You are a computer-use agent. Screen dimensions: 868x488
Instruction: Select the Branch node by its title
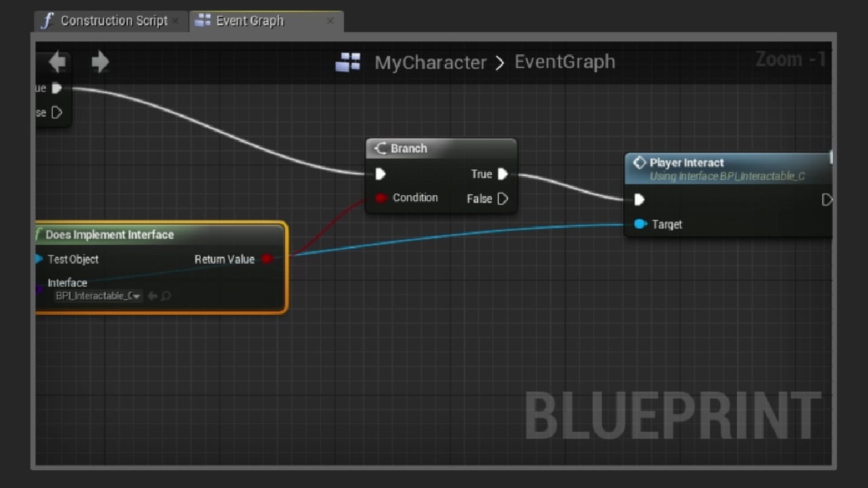409,148
